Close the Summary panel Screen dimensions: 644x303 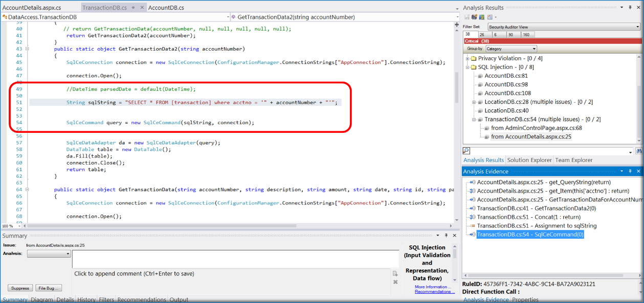(454, 236)
